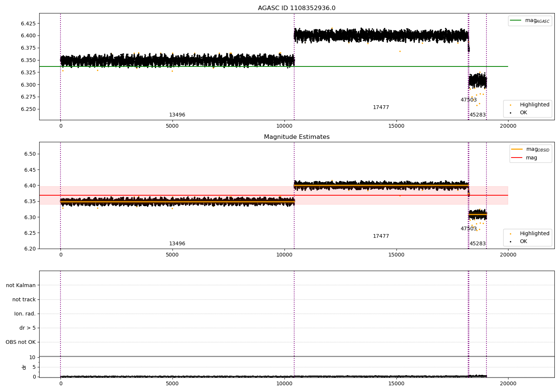Select the red "mag" legend entry in middle plot

524,158
